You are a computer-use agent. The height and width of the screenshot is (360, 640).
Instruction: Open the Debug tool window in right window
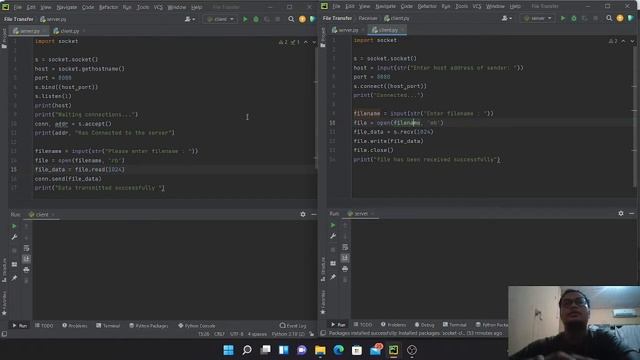point(424,325)
